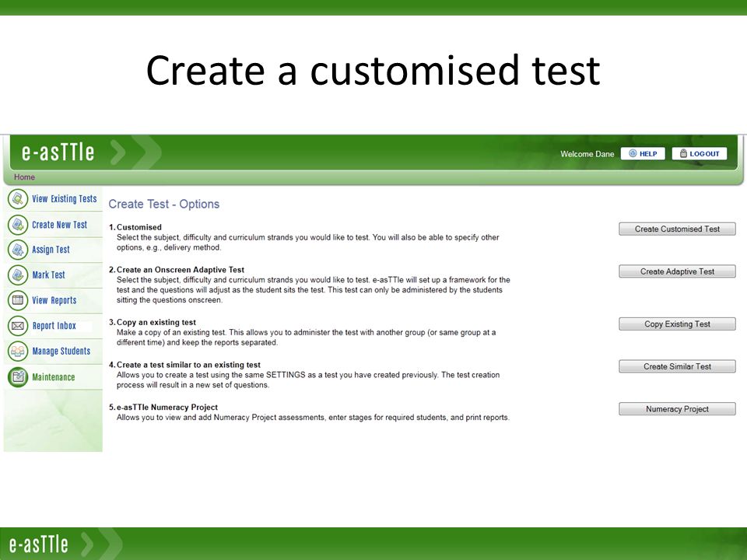Open View Reports menu label

[x=54, y=300]
